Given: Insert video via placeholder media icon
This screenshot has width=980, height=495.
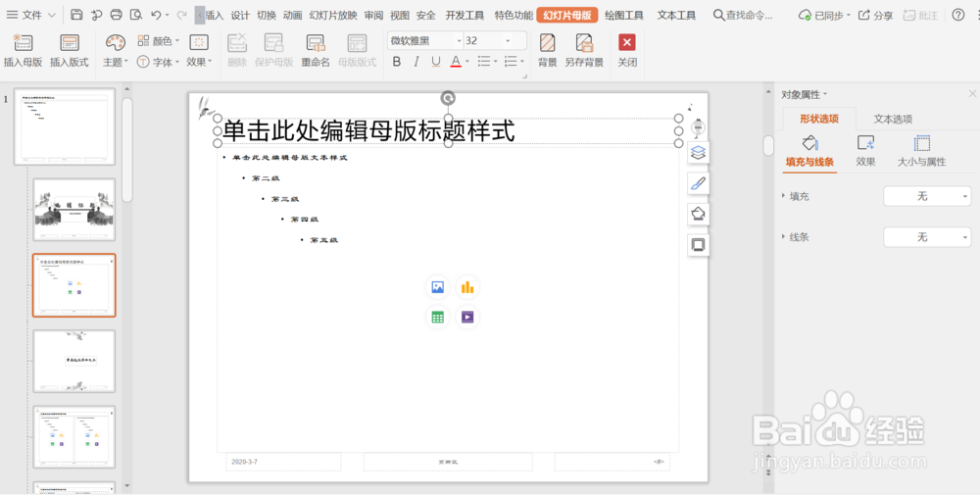Looking at the screenshot, I should [466, 317].
